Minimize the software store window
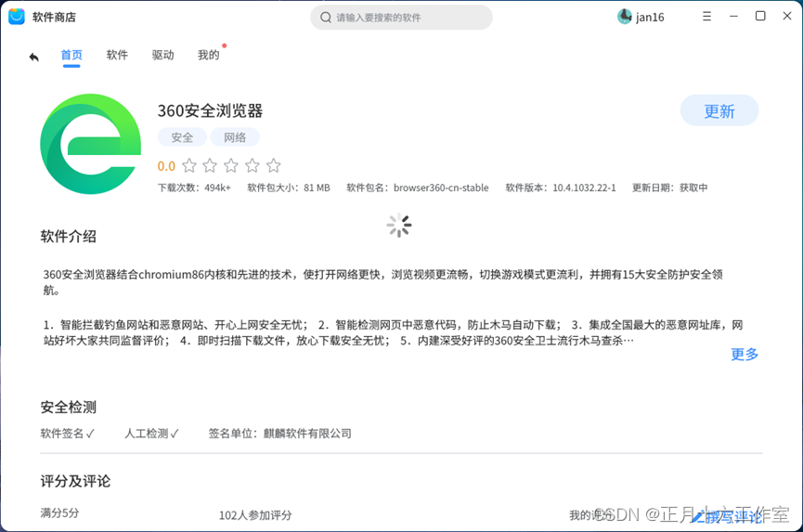This screenshot has height=532, width=803. click(733, 17)
